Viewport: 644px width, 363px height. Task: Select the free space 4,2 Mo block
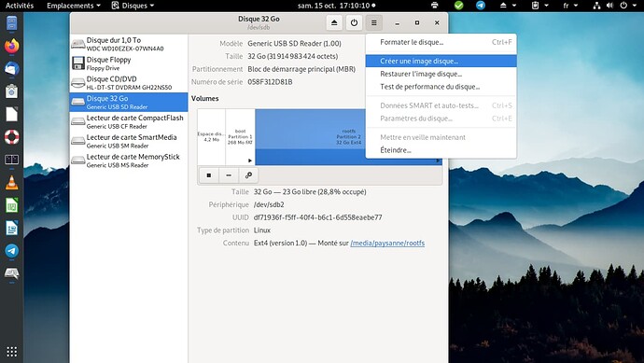tap(212, 137)
